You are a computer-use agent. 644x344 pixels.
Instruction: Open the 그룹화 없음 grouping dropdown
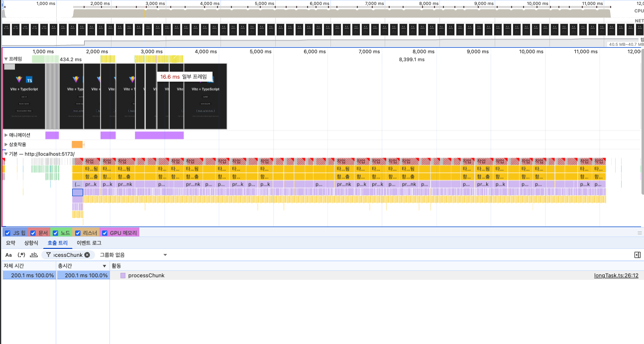click(133, 255)
